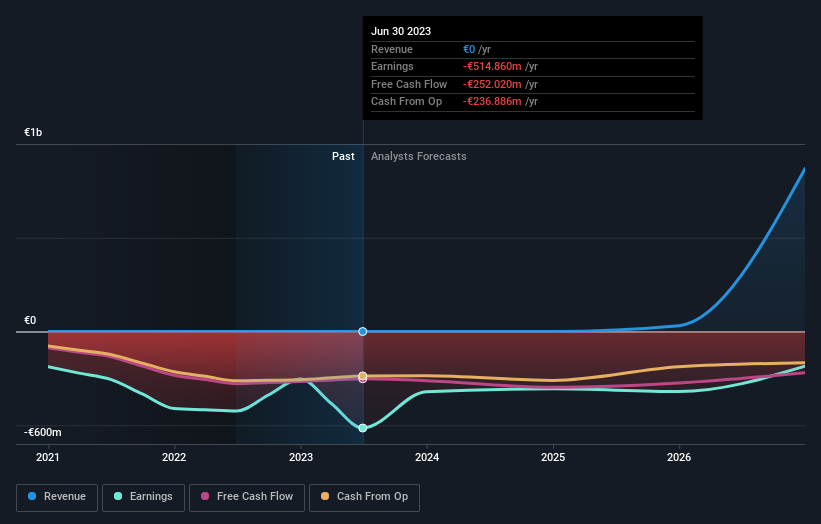Click the 2021 x-axis label
This screenshot has width=821, height=524.
pos(48,457)
